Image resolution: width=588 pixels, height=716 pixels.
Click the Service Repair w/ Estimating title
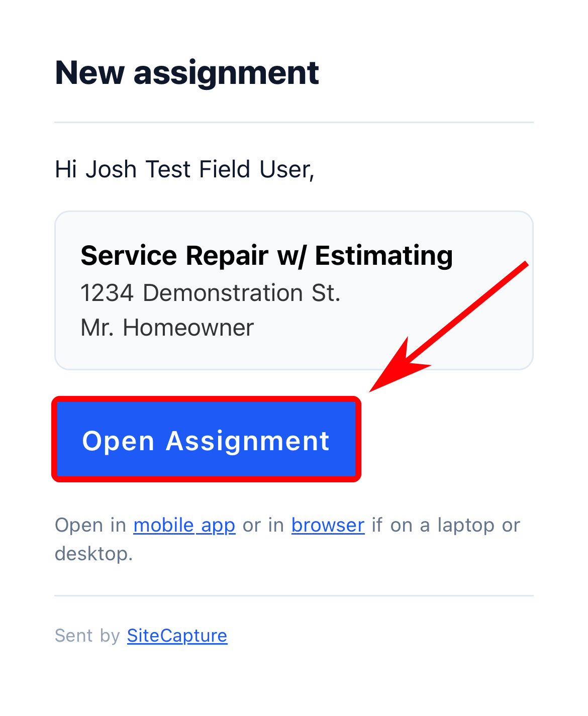click(266, 255)
